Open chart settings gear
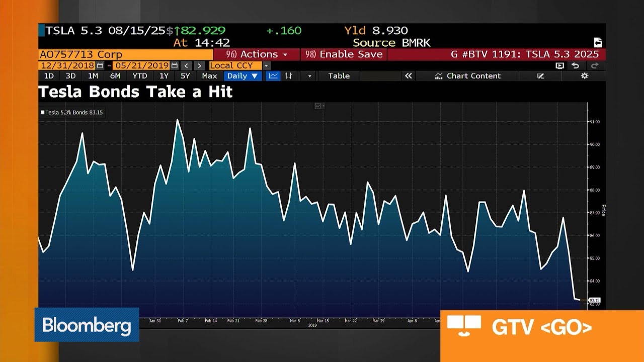This screenshot has height=362, width=644. pyautogui.click(x=584, y=76)
